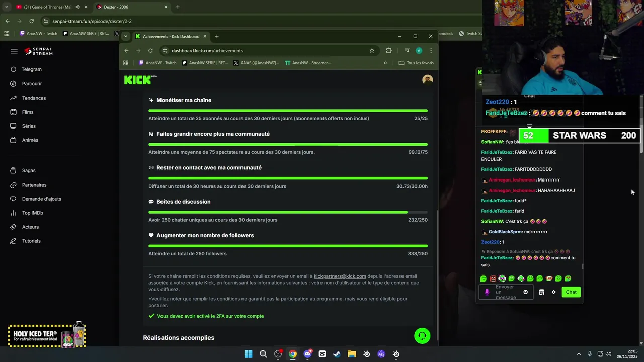Open Sagas in the sidebar
This screenshot has height=362, width=644.
(29, 170)
